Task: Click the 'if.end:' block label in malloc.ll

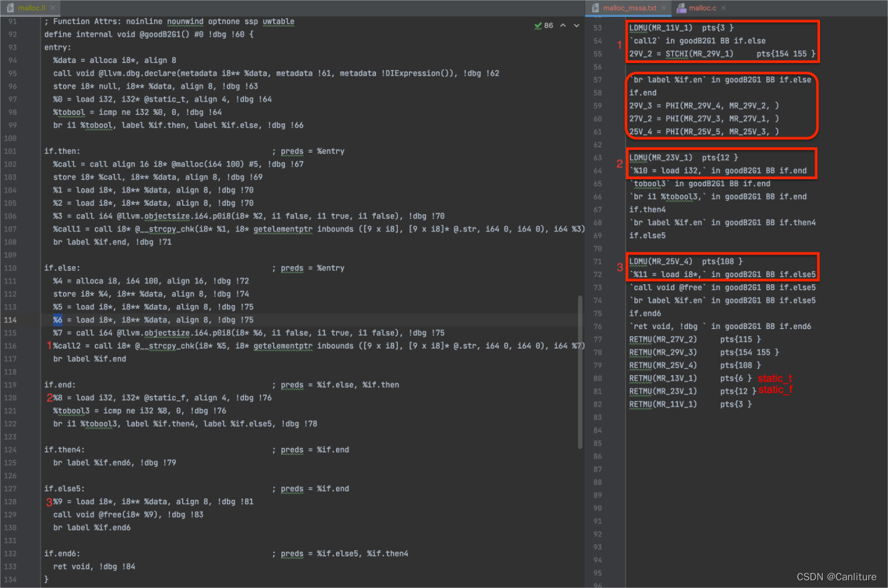Action: pyautogui.click(x=60, y=385)
